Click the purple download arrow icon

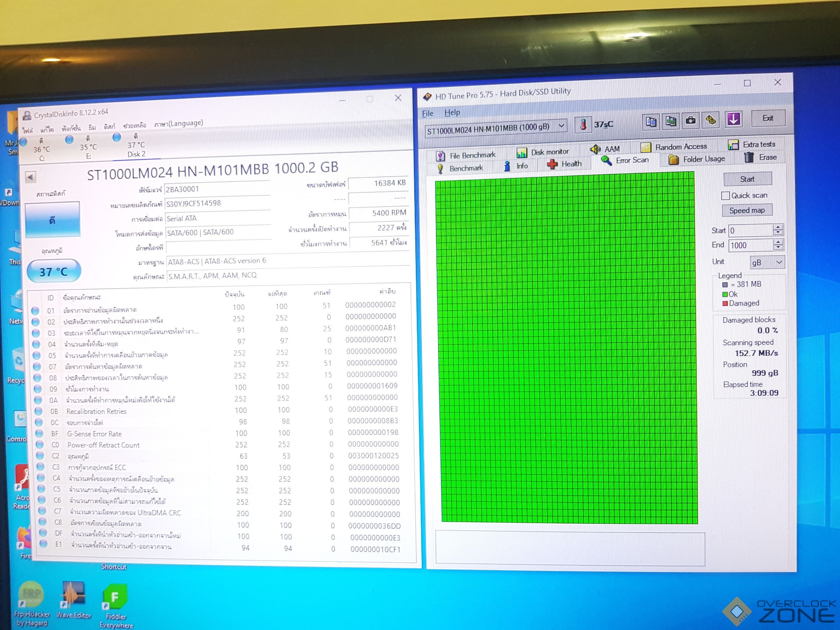(x=733, y=119)
